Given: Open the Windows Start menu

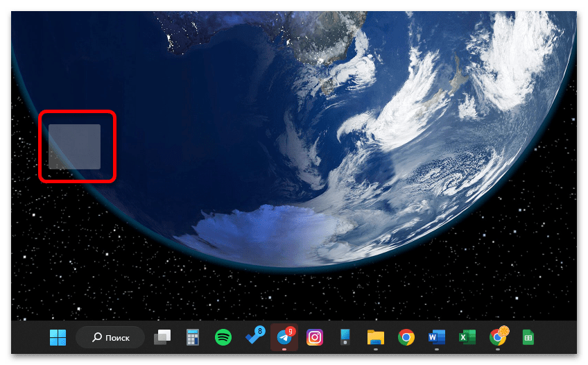Looking at the screenshot, I should pyautogui.click(x=58, y=338).
